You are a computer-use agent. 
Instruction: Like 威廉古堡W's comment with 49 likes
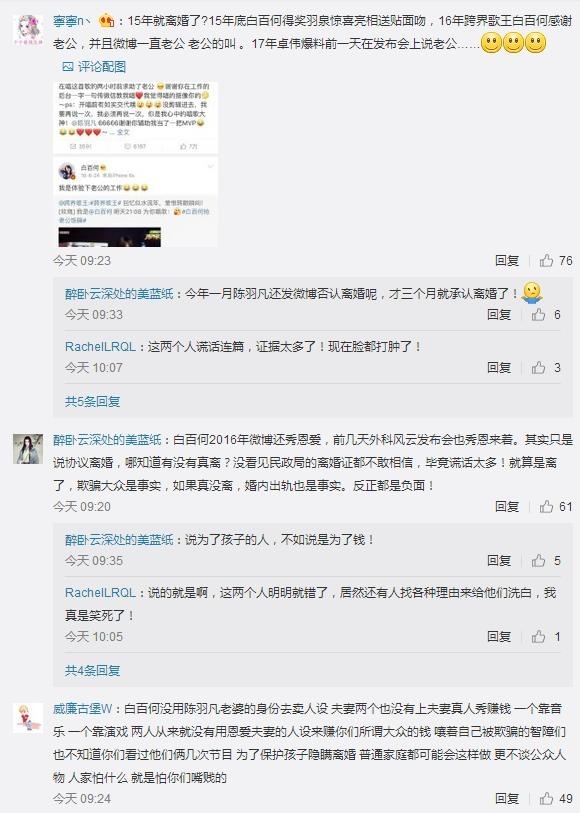click(x=556, y=798)
